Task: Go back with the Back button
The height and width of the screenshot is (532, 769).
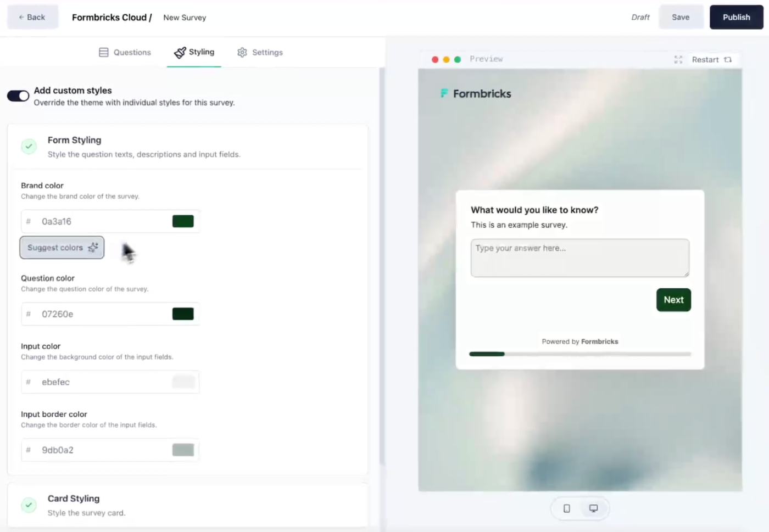Action: click(x=32, y=17)
